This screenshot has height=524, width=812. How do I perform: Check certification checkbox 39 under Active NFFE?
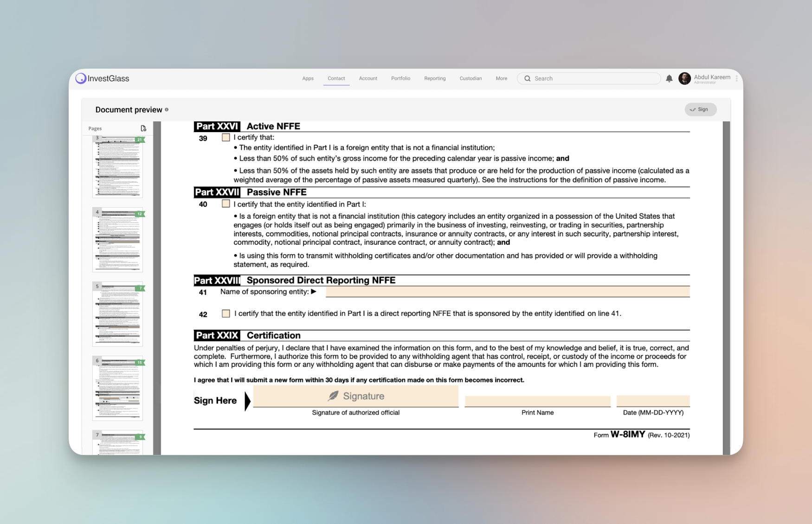[x=226, y=137]
